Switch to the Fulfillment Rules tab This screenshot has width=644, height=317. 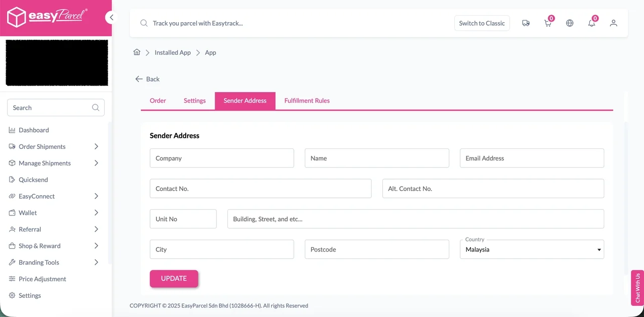tap(307, 101)
